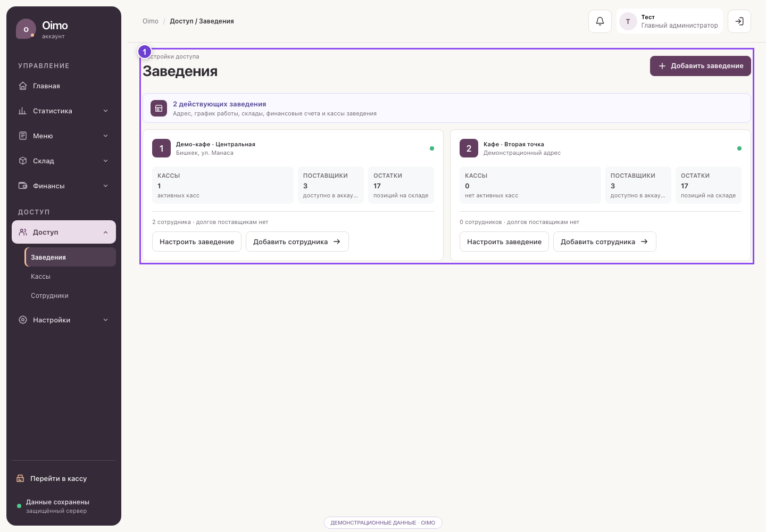Click the store icon in the info banner
The height and width of the screenshot is (532, 766).
pos(159,108)
